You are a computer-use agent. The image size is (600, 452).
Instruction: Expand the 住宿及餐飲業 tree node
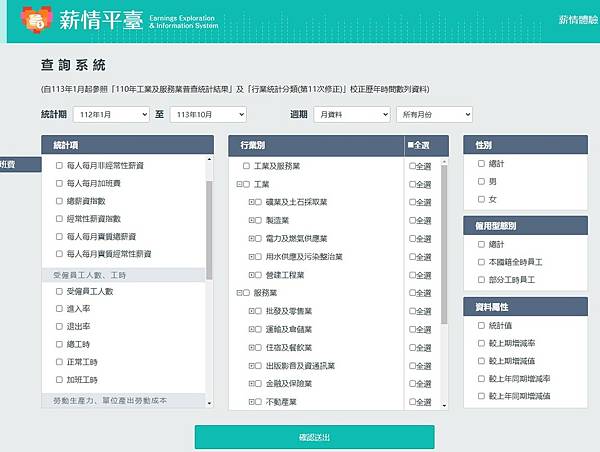(251, 348)
